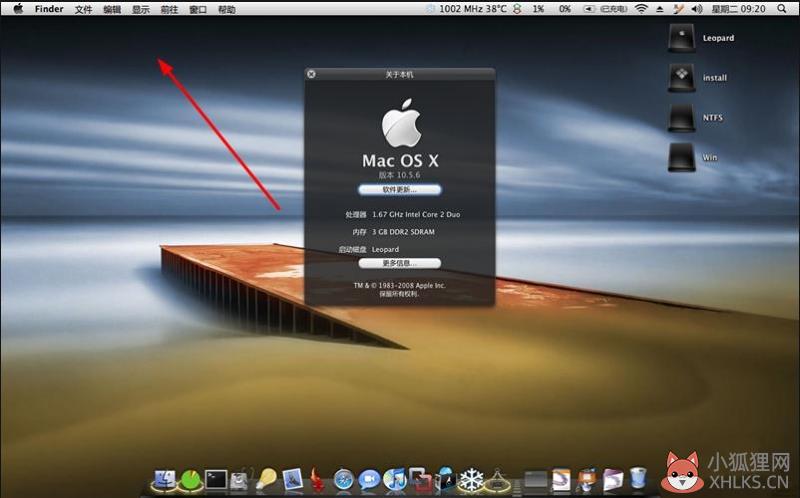
Task: Launch iTunes from the Dock
Action: 394,480
